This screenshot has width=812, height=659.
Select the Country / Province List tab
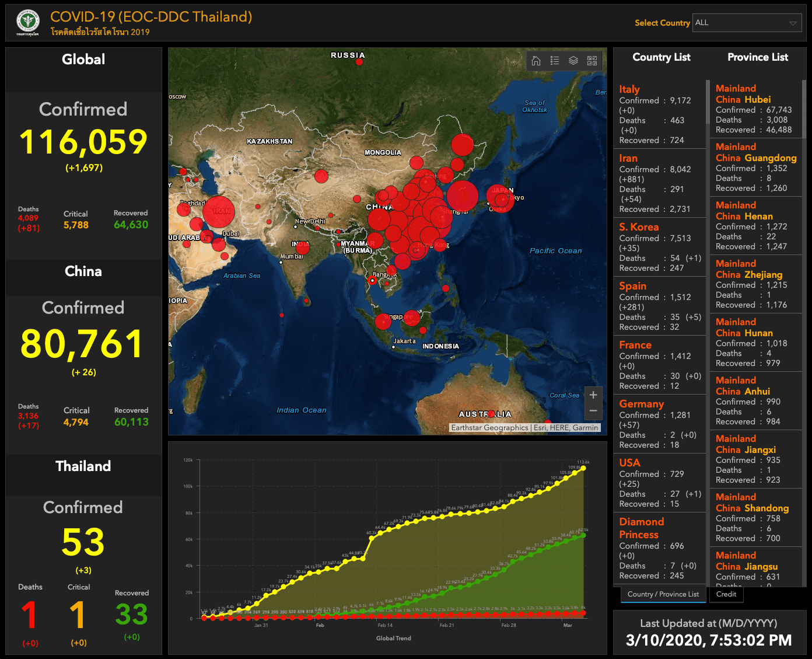[x=663, y=594]
